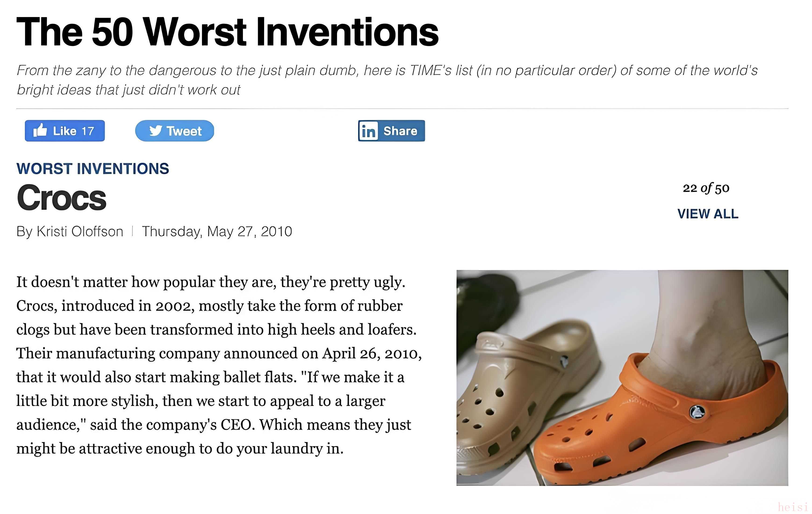Click the italic subtitle about TIME's list

[387, 80]
